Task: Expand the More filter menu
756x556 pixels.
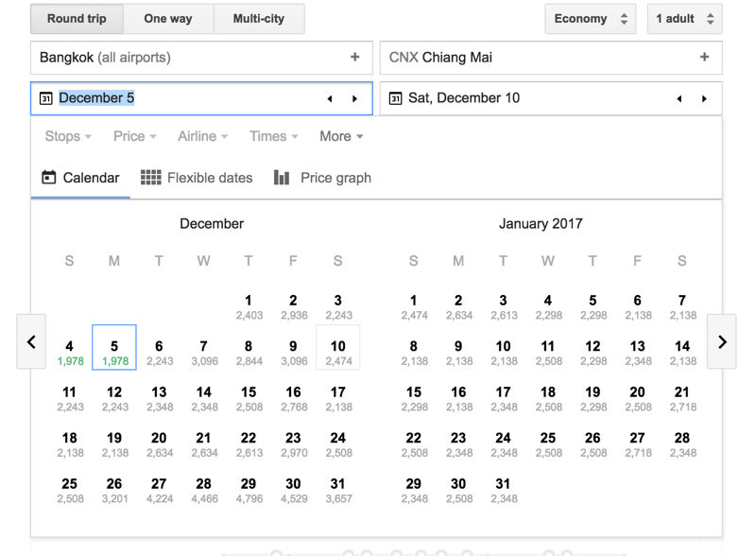Action: [341, 136]
